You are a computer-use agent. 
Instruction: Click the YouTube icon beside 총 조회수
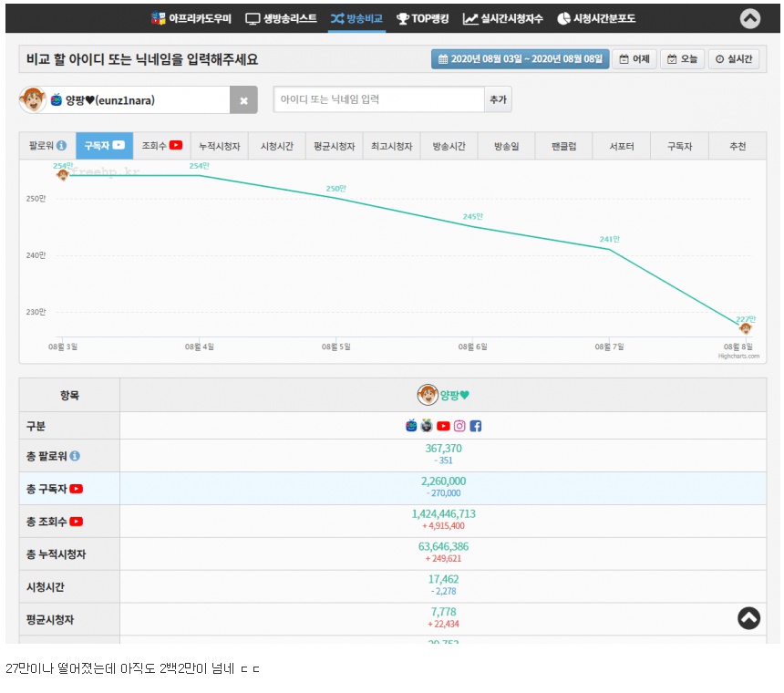point(76,522)
